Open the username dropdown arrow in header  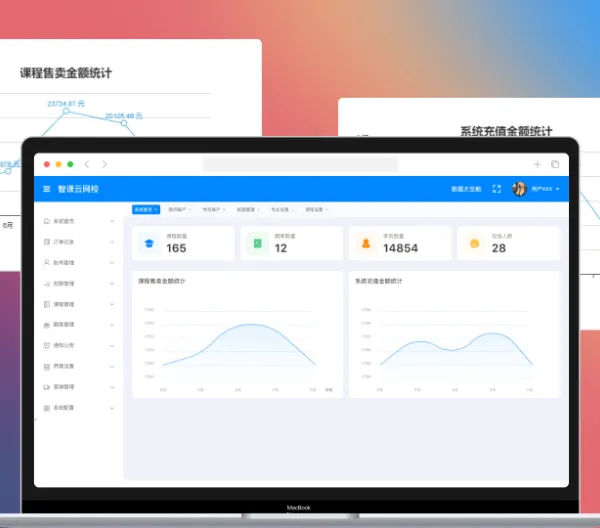click(558, 189)
